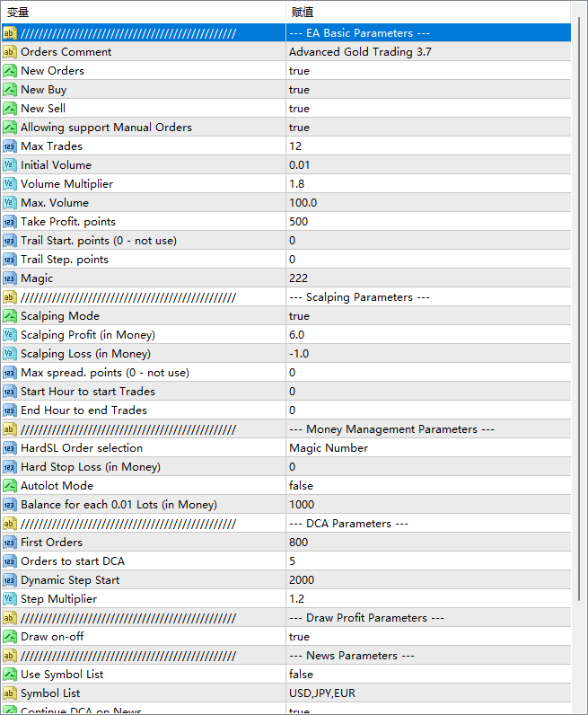The height and width of the screenshot is (715, 588).
Task: Click the 赋值 column header
Action: pyautogui.click(x=428, y=13)
